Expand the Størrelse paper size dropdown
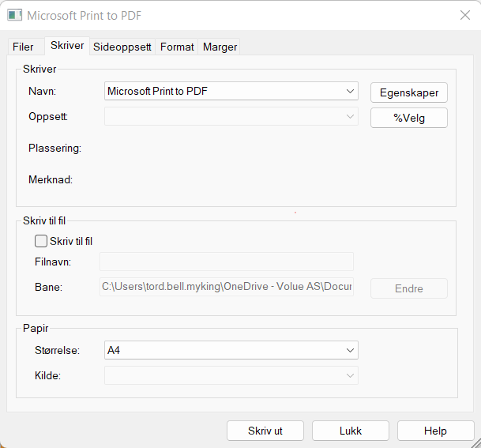481x448 pixels. pos(231,350)
